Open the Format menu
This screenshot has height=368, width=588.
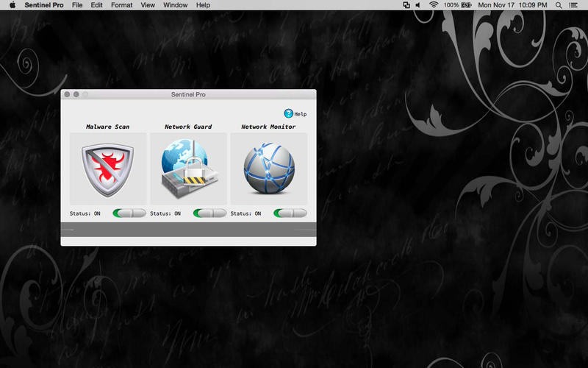point(121,5)
